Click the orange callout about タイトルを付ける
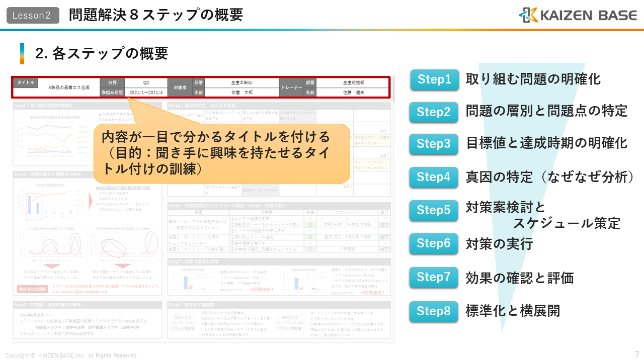This screenshot has height=362, width=644. click(222, 153)
